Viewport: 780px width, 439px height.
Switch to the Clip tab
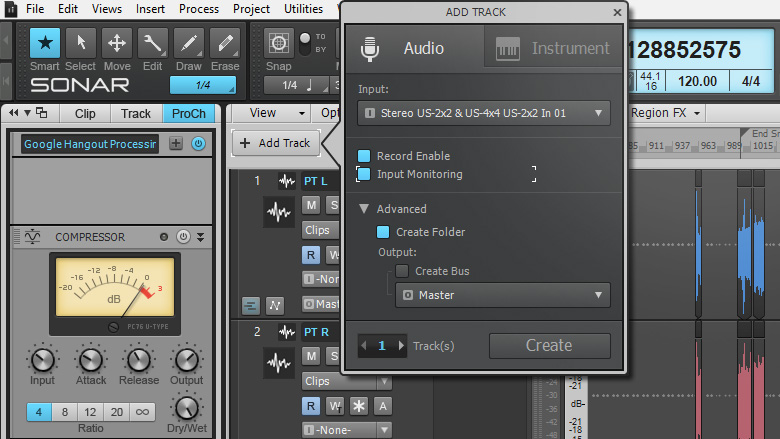click(x=85, y=113)
